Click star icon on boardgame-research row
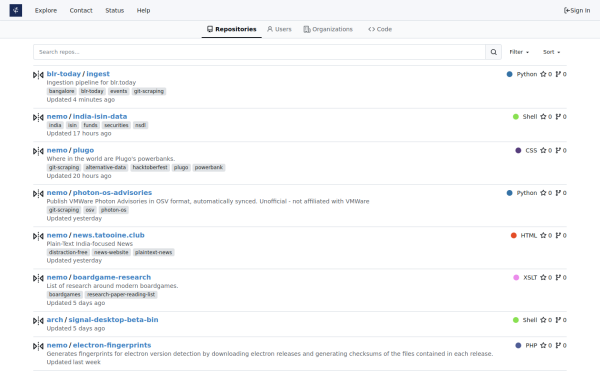 point(543,277)
